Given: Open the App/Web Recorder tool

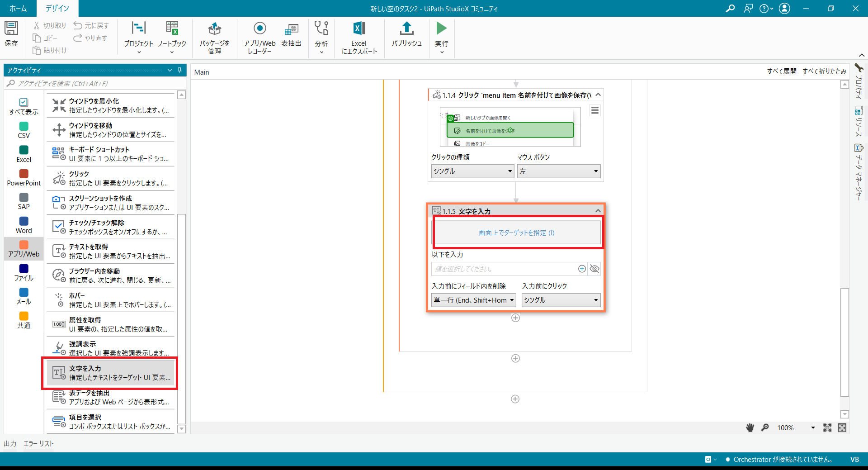Looking at the screenshot, I should coord(259,29).
